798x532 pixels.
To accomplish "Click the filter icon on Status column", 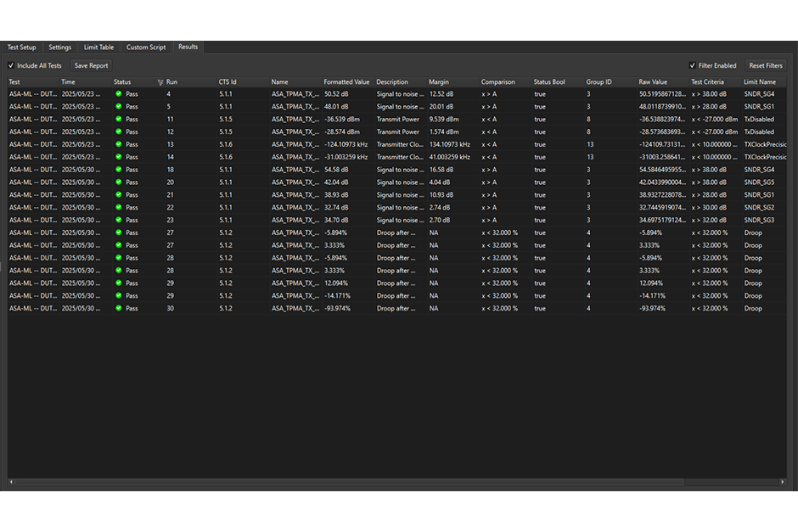I will click(x=160, y=82).
